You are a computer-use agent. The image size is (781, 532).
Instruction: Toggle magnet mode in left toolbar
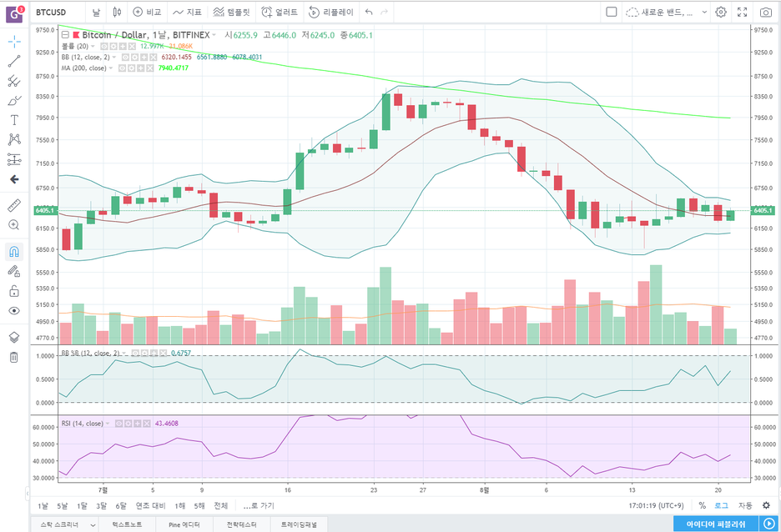[x=14, y=252]
